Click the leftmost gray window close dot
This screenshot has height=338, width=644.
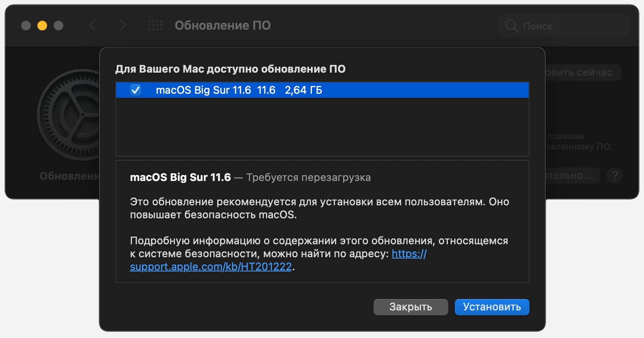pos(26,26)
